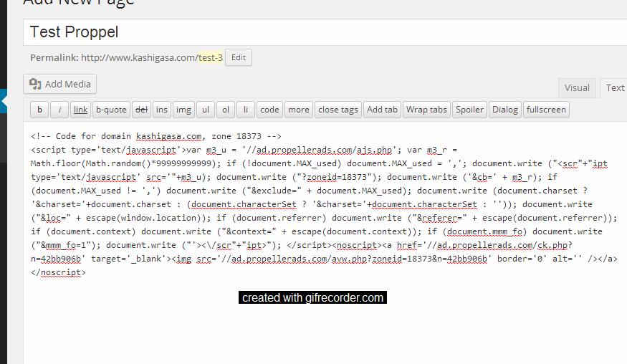The image size is (627, 364).
Task: Insert a link via link button
Action: (80, 110)
